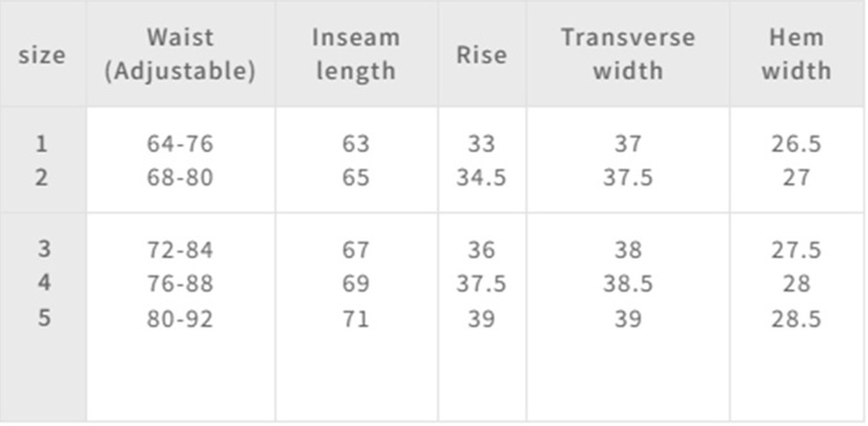Select the rise value 34.5
Screen dimensions: 868x426
pos(481,178)
